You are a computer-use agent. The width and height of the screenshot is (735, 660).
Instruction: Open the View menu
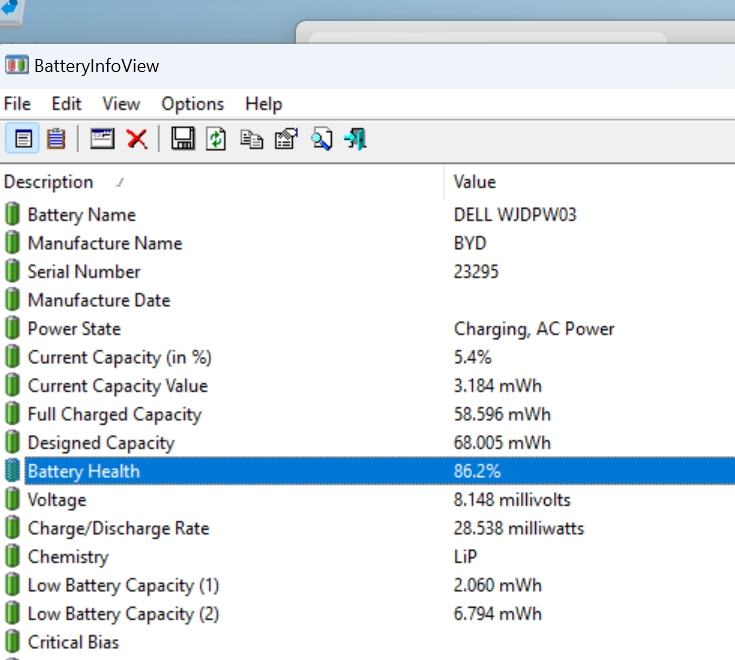coord(121,104)
